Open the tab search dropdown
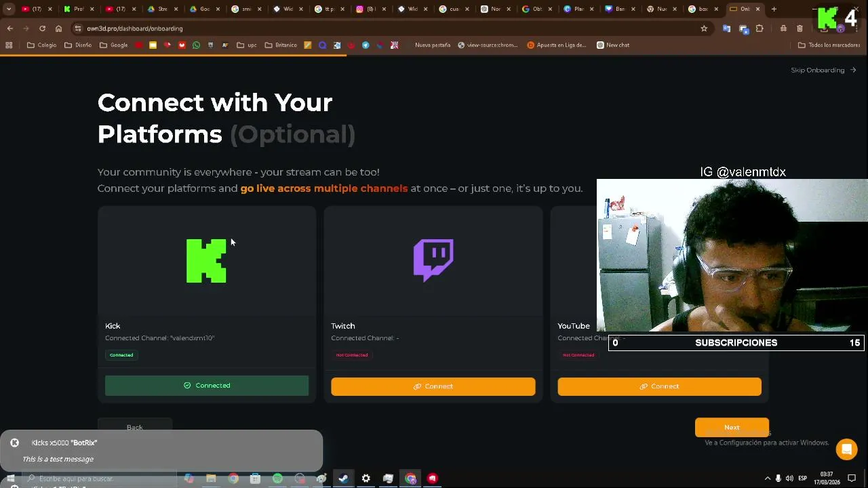This screenshot has width=868, height=488. point(9,9)
